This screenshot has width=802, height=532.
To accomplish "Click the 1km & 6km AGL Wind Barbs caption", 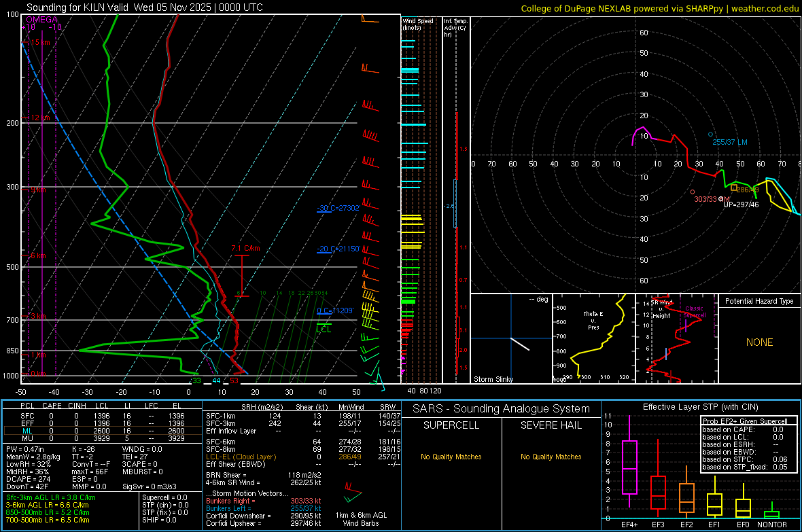I will click(x=361, y=519).
